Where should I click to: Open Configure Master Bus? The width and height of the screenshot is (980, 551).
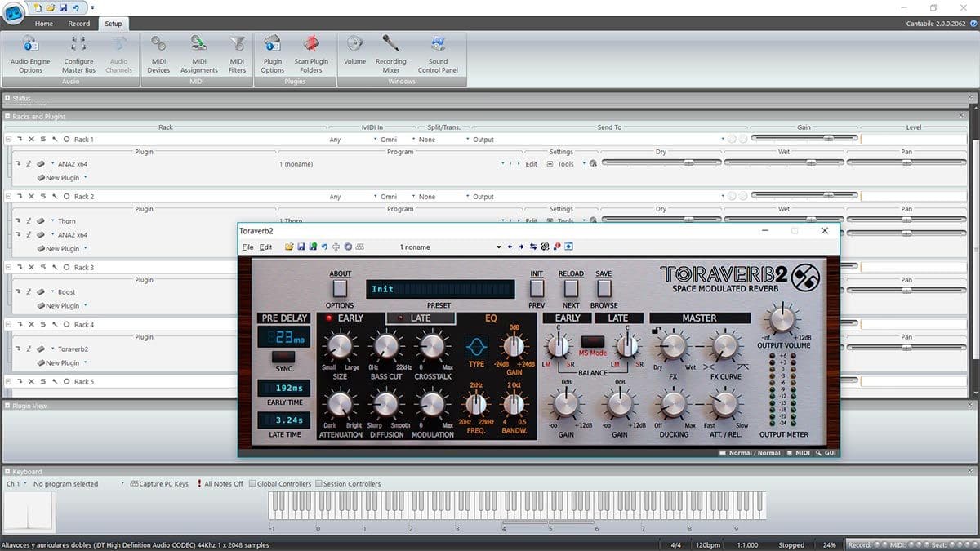pos(79,54)
